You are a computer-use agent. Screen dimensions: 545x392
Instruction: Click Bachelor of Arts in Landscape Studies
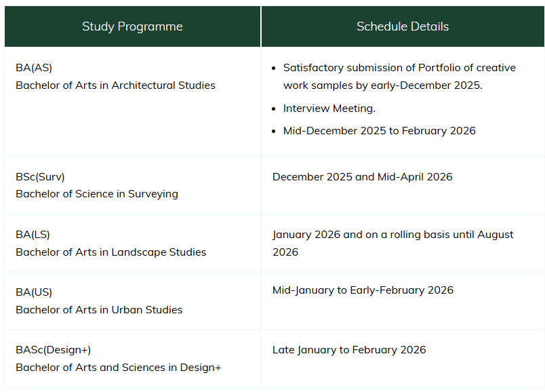(x=110, y=252)
